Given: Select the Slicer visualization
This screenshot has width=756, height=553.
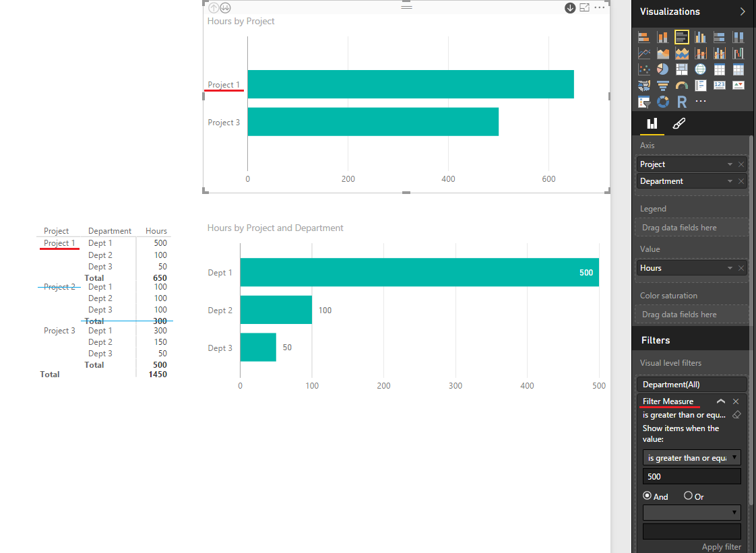Looking at the screenshot, I should pyautogui.click(x=643, y=102).
